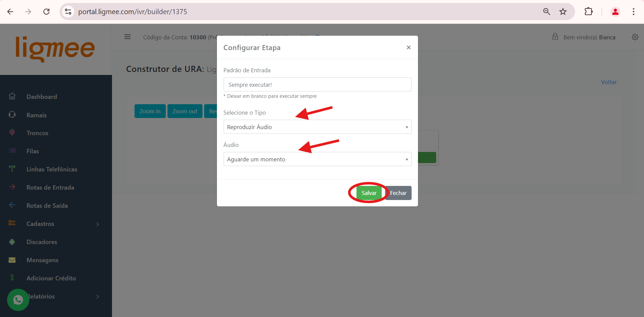Click the Padrão de Entrada field
The image size is (644, 317).
[x=317, y=85]
